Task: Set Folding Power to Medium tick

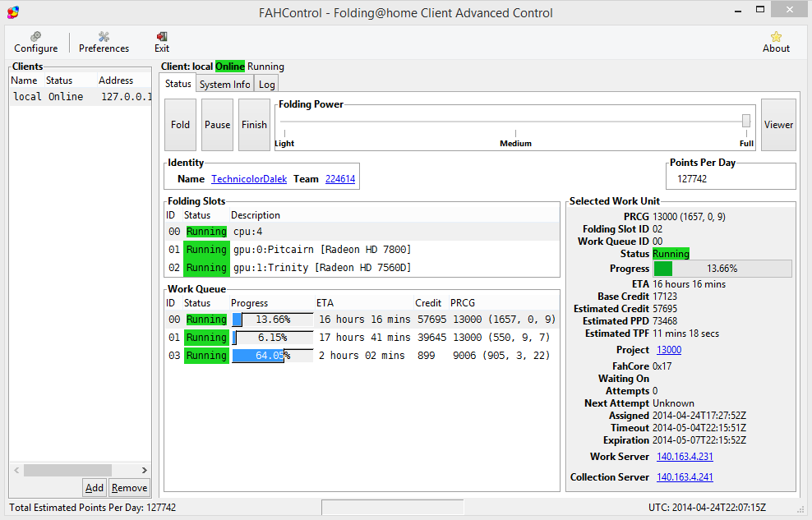Action: coord(515,134)
